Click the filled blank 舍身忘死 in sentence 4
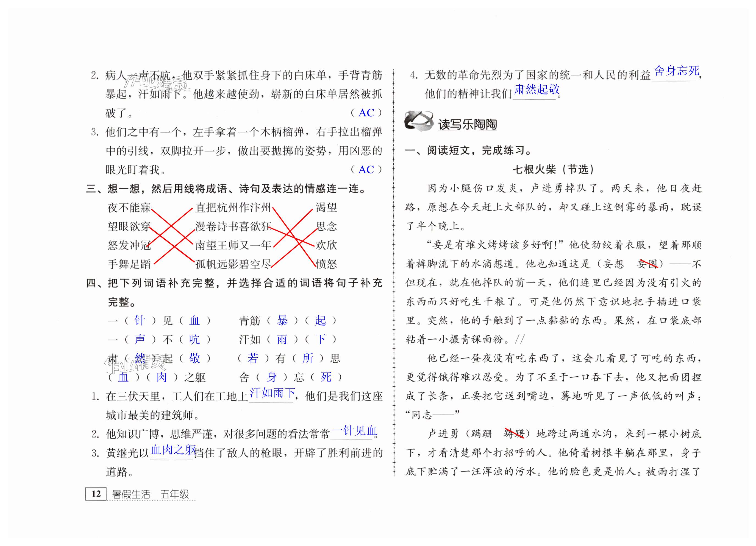 point(676,71)
